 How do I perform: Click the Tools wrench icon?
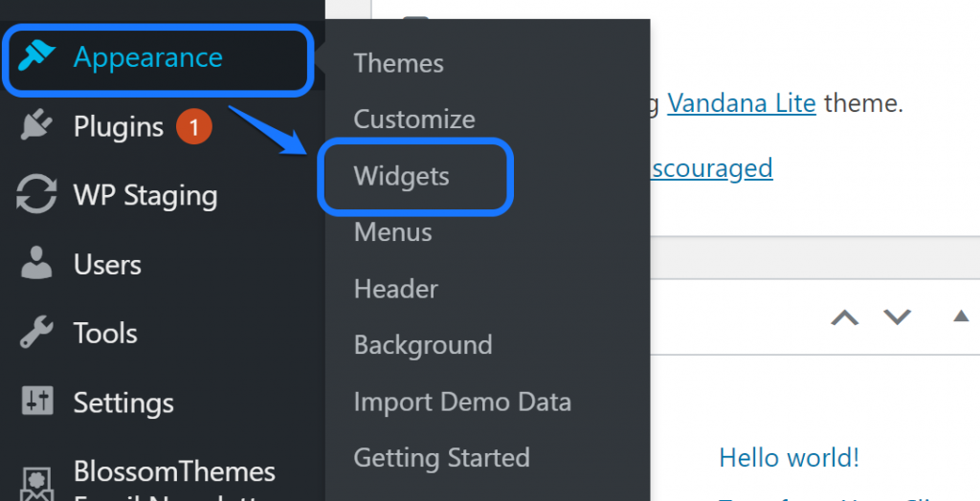tap(36, 333)
